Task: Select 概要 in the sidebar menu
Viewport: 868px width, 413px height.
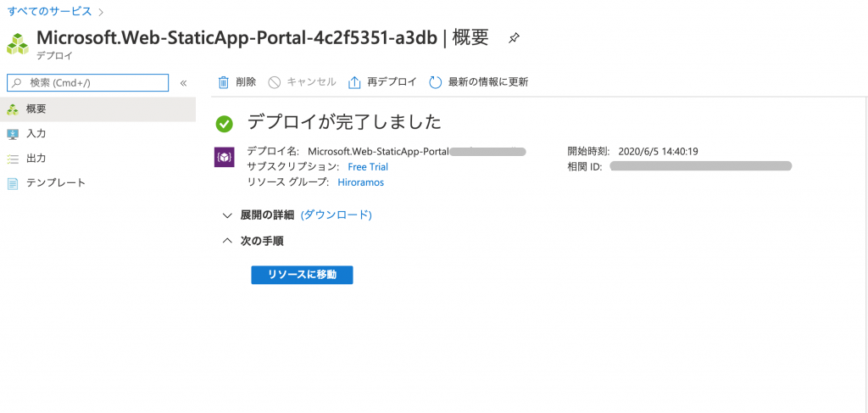Action: [97, 109]
